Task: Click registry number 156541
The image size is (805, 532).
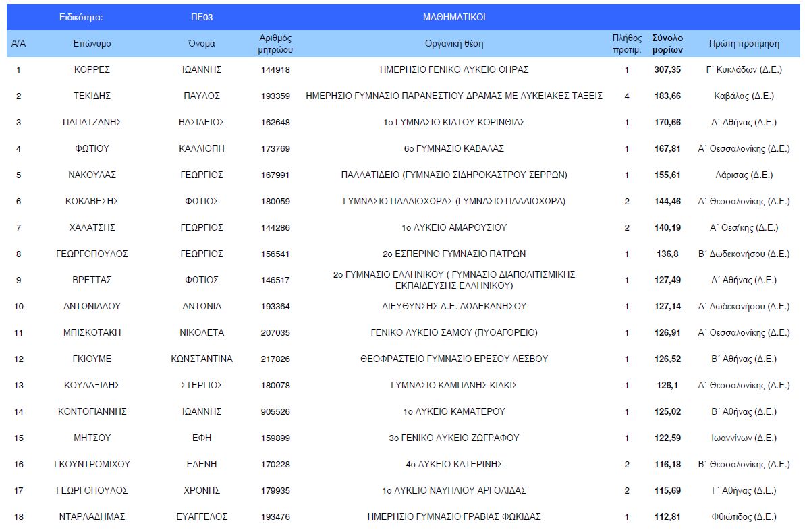Action: pyautogui.click(x=275, y=254)
